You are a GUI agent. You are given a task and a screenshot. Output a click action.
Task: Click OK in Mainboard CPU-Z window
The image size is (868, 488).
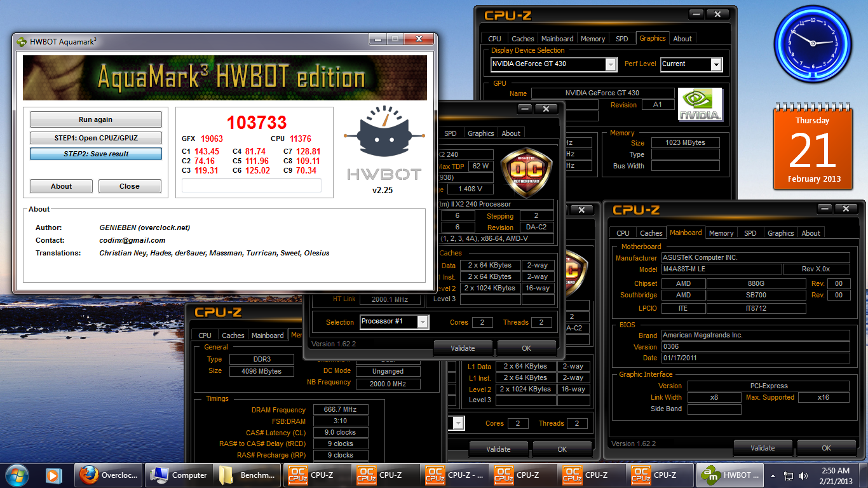(x=826, y=447)
